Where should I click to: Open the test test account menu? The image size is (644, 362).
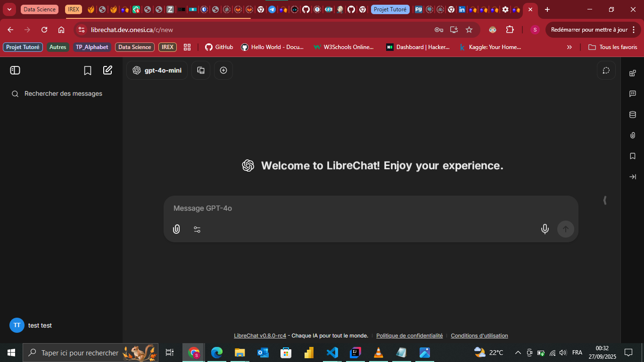[x=61, y=325]
